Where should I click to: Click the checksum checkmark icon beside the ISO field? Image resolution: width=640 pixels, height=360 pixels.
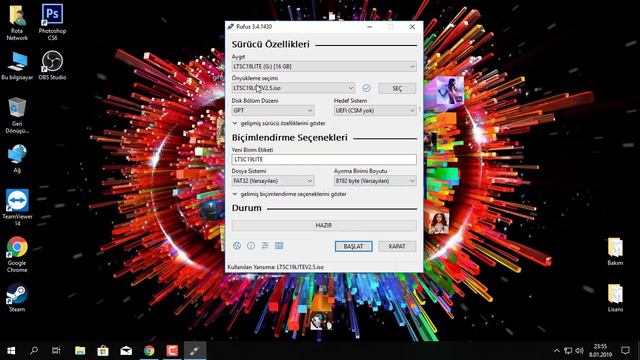click(x=366, y=88)
